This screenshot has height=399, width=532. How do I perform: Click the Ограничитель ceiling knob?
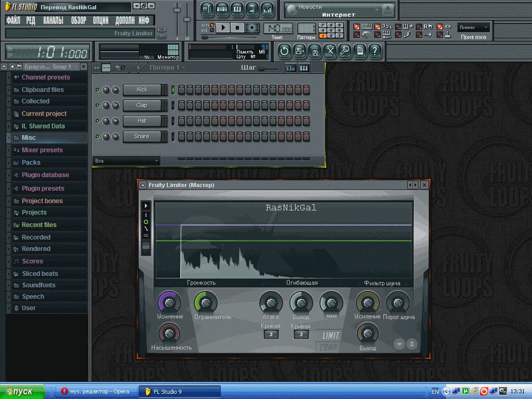click(x=206, y=302)
